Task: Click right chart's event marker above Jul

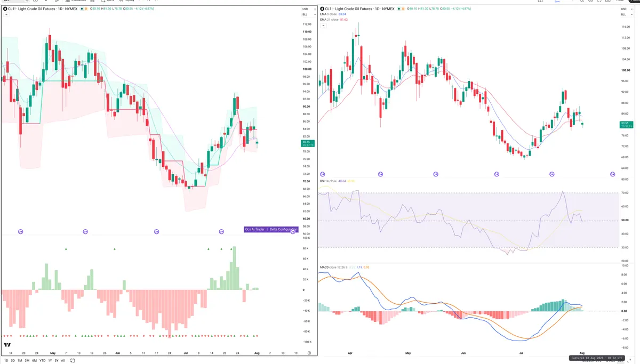Action: click(x=551, y=174)
